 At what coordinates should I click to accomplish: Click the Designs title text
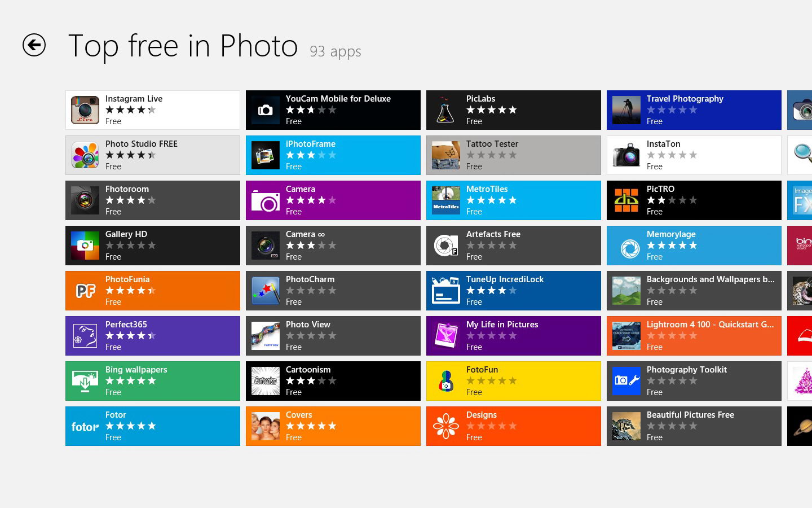coord(481,415)
